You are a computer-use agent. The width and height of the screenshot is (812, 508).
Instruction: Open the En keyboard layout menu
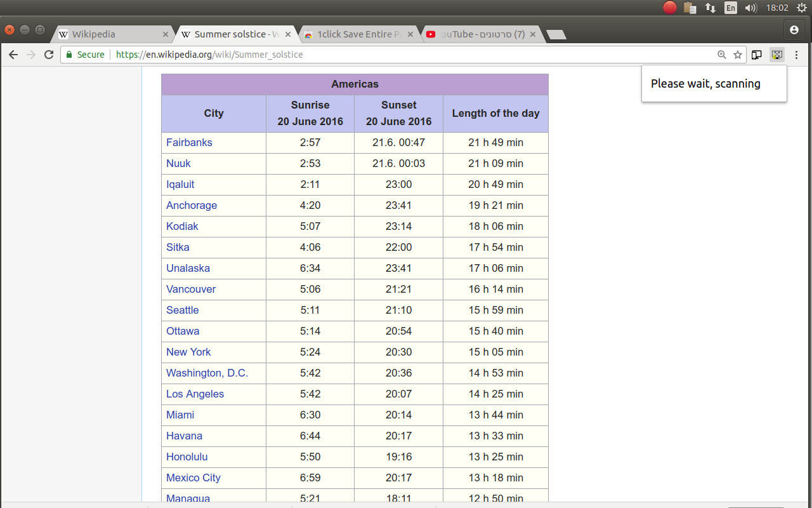731,8
